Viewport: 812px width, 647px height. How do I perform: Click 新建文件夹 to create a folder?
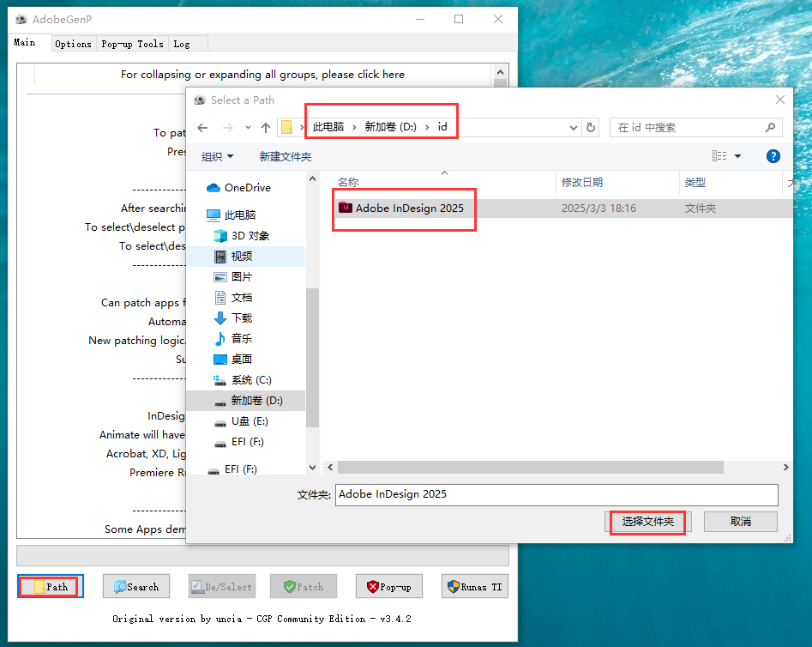[286, 156]
